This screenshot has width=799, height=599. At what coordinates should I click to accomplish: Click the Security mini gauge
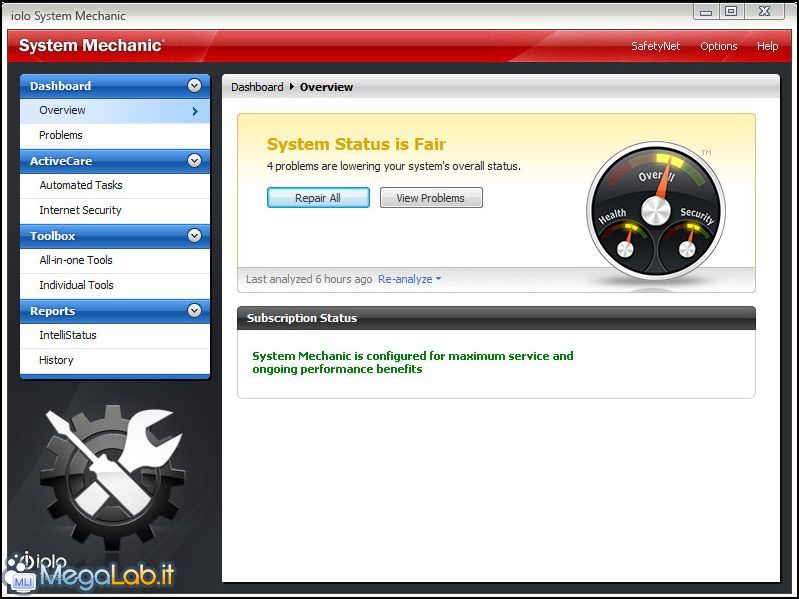coord(687,242)
